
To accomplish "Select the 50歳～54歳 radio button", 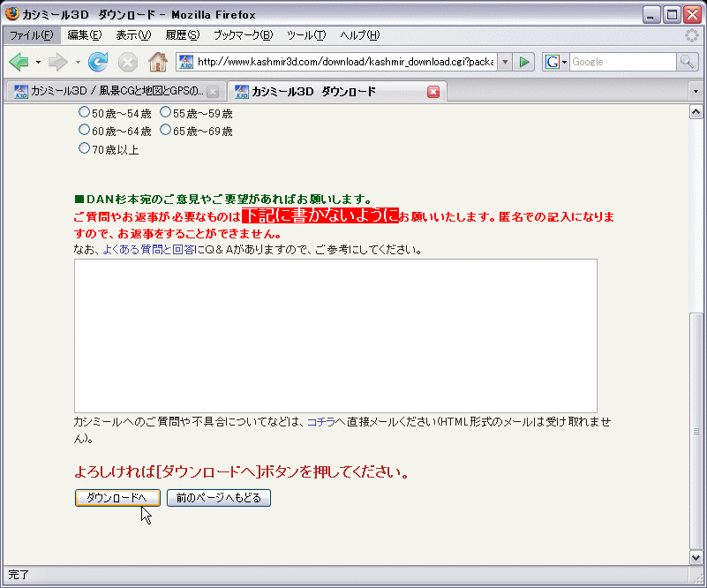I will [x=84, y=111].
